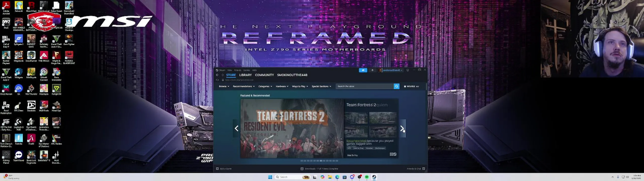The width and height of the screenshot is (644, 181).
Task: Show hidden system tray icons
Action: coord(612,177)
